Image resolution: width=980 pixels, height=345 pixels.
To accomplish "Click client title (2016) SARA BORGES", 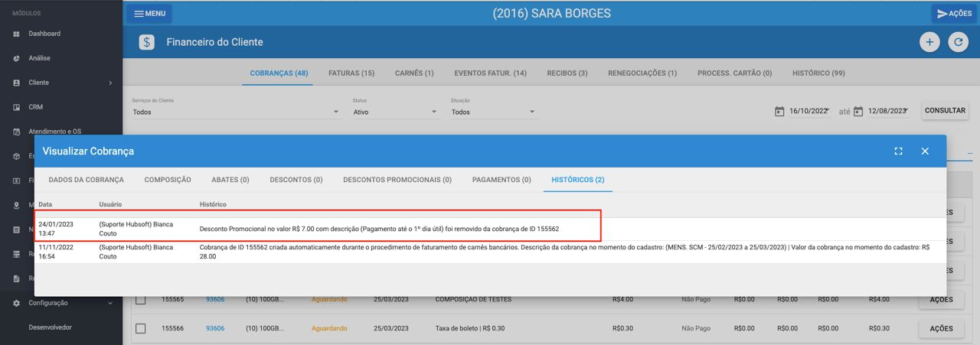I will point(551,13).
